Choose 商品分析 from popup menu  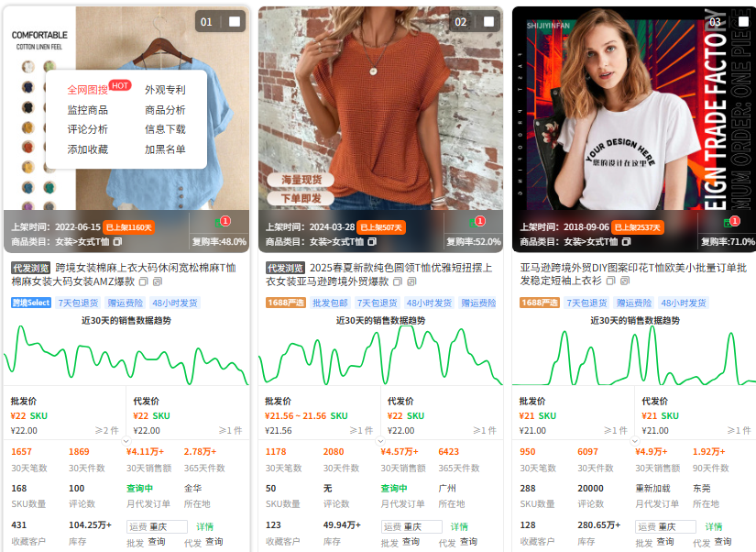[165, 110]
